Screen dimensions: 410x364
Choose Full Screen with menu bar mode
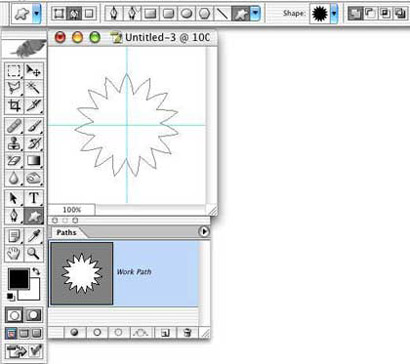click(x=24, y=333)
